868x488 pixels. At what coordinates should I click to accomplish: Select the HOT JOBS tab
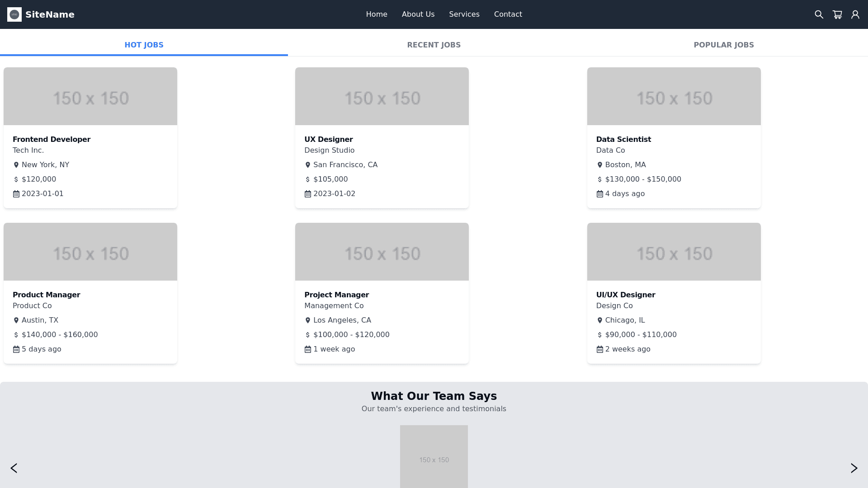pos(144,45)
